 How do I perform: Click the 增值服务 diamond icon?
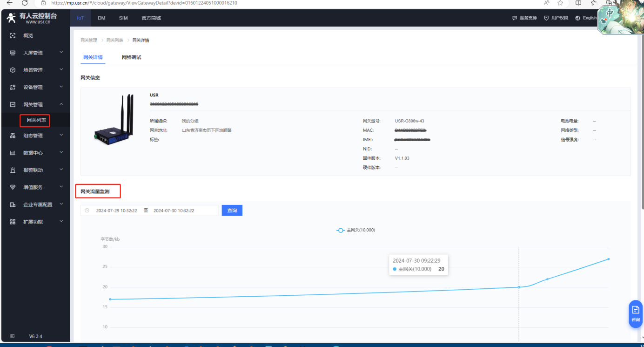(x=13, y=187)
